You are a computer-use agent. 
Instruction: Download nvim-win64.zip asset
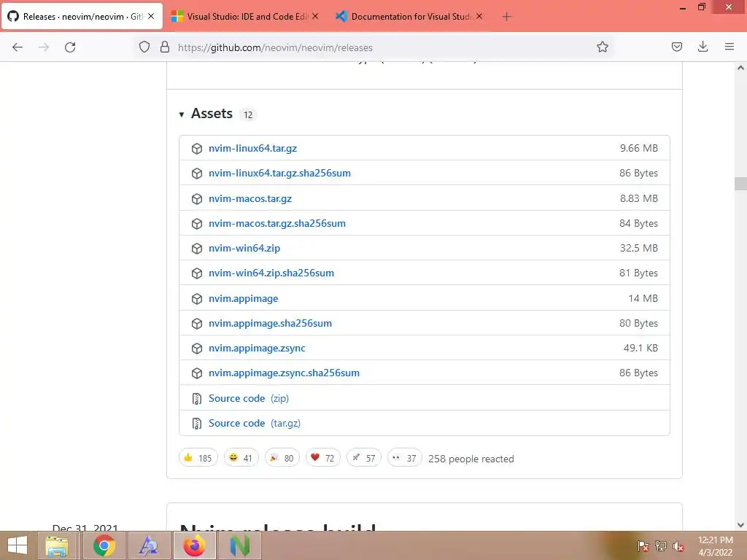pyautogui.click(x=244, y=248)
